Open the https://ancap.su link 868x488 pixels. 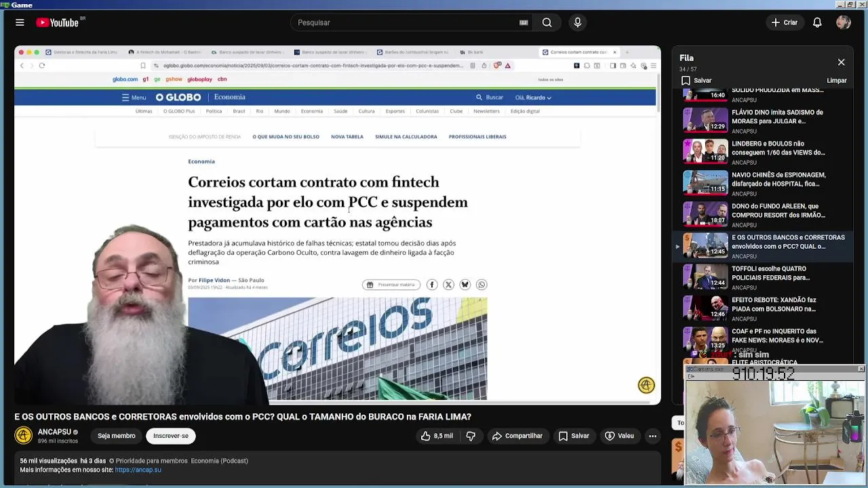click(138, 470)
